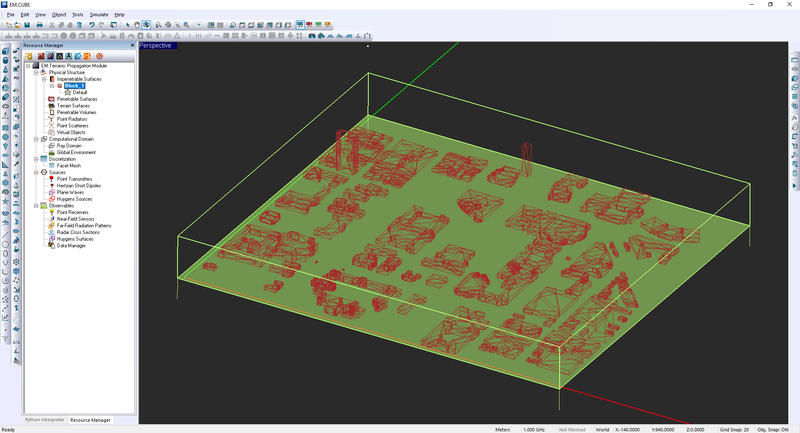Select the Facet Mesh item
Image resolution: width=800 pixels, height=433 pixels.
click(x=69, y=165)
